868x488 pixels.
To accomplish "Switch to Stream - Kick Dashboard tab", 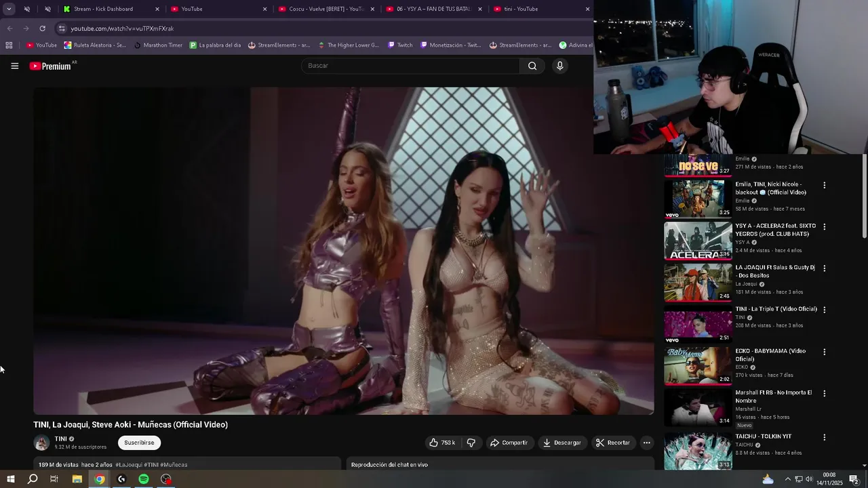I will click(110, 9).
